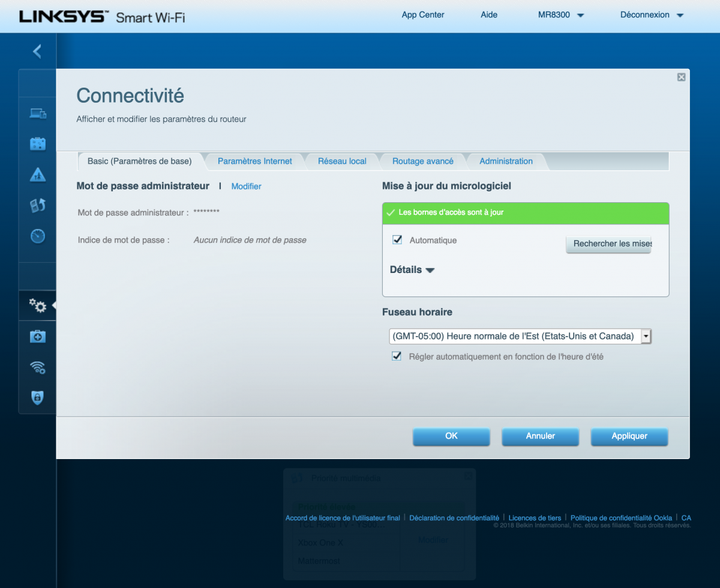Switch to the Paramètres Internet tab
Image resolution: width=720 pixels, height=588 pixels.
pyautogui.click(x=254, y=161)
